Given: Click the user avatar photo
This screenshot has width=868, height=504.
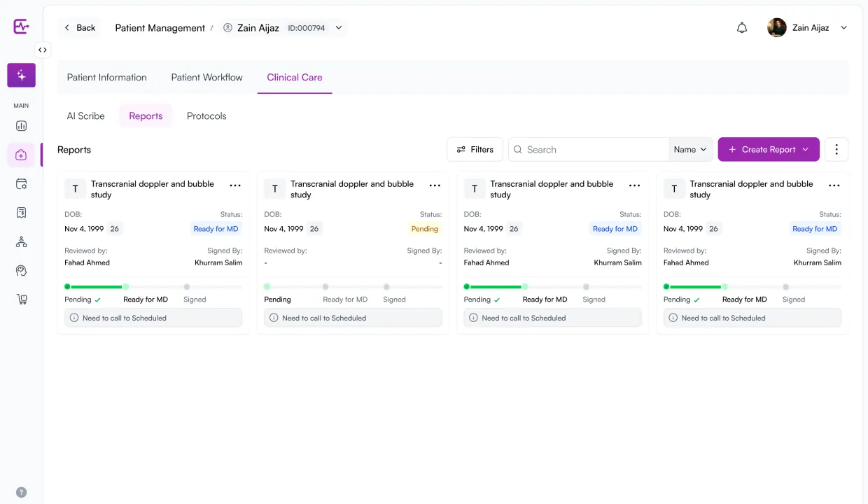Looking at the screenshot, I should [777, 28].
